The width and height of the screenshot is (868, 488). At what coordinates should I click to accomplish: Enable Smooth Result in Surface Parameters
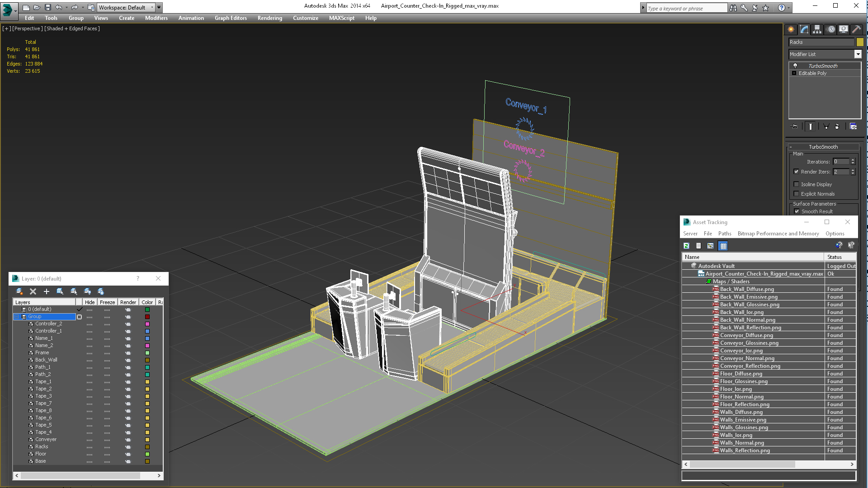797,211
